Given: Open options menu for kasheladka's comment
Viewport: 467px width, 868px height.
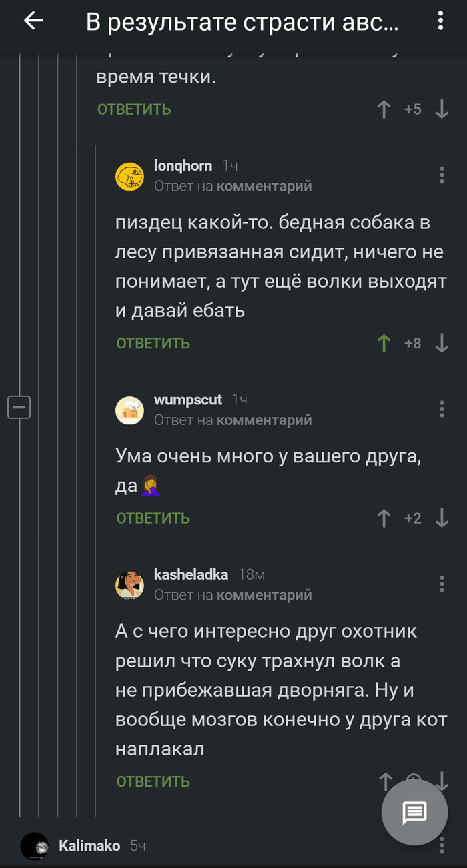Looking at the screenshot, I should [442, 584].
